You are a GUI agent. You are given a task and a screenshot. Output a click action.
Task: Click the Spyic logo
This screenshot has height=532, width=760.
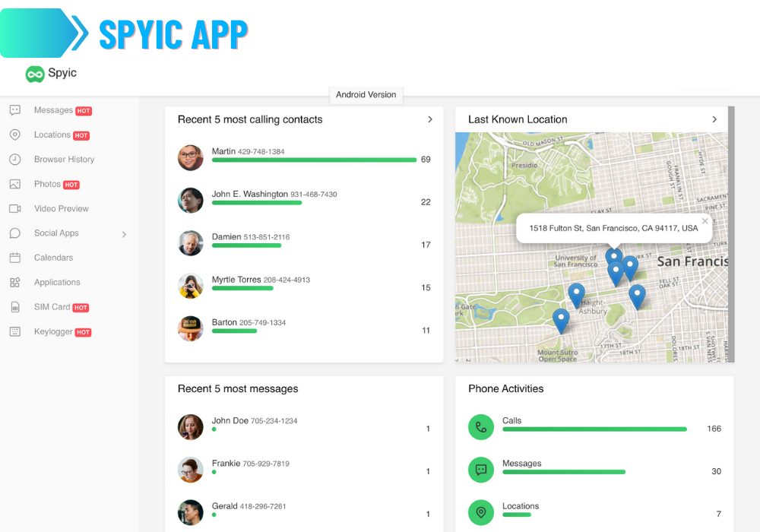tap(51, 73)
